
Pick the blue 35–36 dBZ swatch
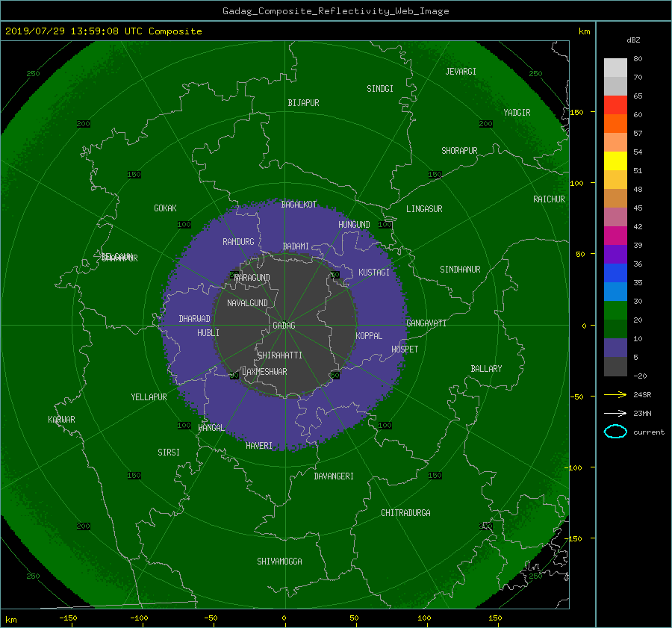click(615, 273)
